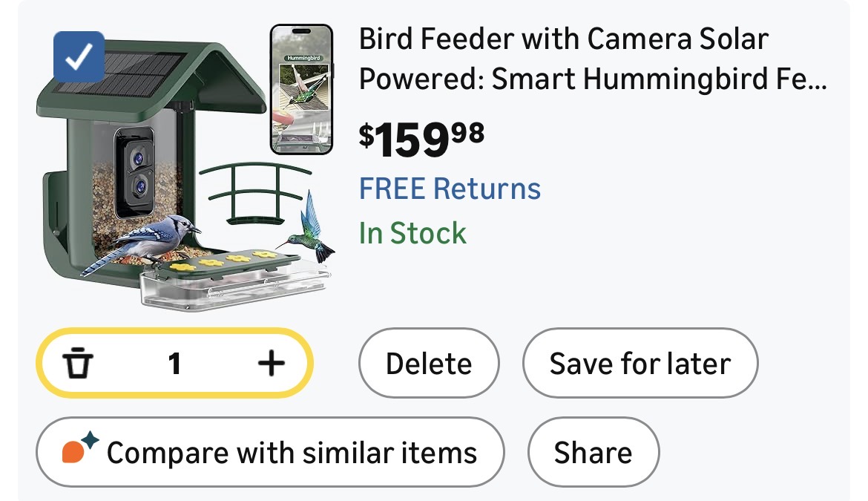Open Compare with similar items
This screenshot has width=868, height=501.
pyautogui.click(x=270, y=452)
